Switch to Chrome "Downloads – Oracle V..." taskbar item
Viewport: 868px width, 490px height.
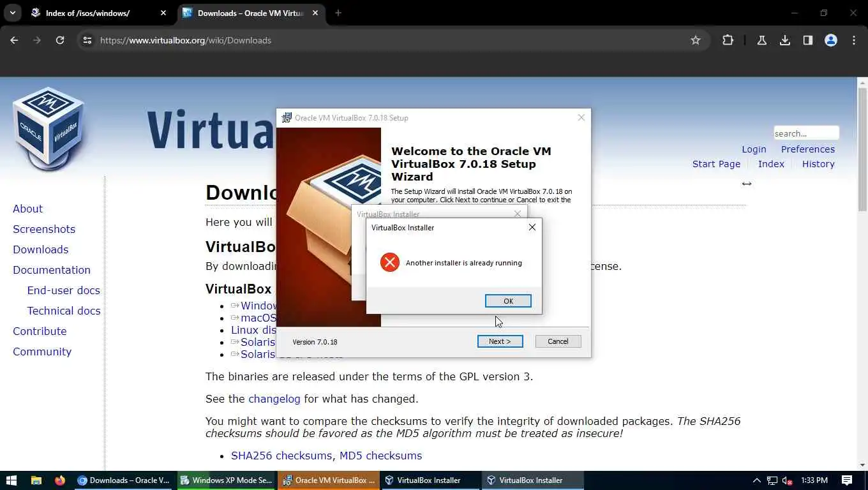pos(123,480)
